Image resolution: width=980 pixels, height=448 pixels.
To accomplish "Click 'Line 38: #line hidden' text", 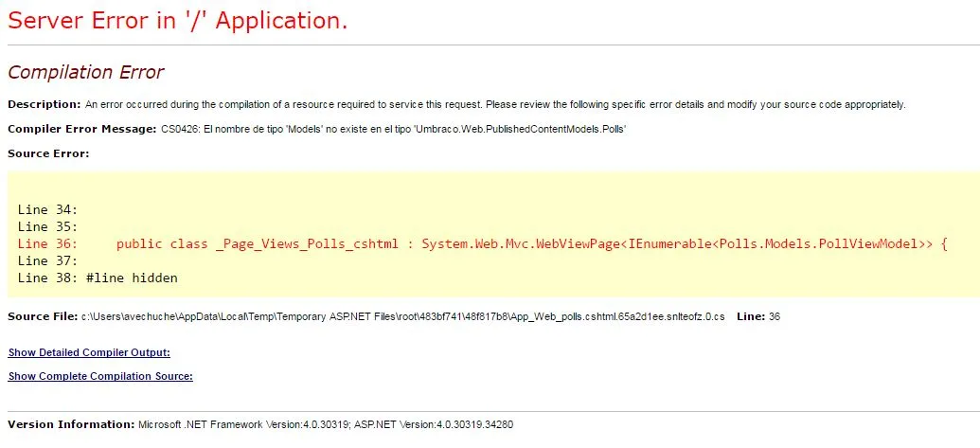I will coord(98,278).
